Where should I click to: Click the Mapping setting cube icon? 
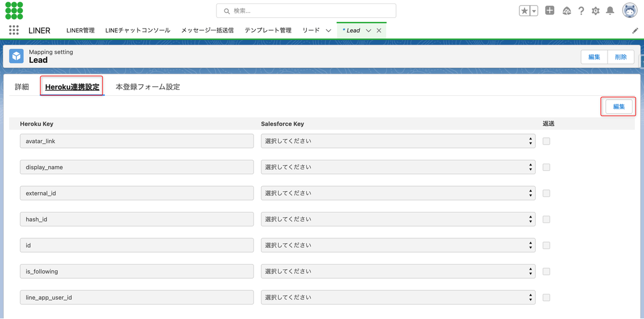point(16,56)
